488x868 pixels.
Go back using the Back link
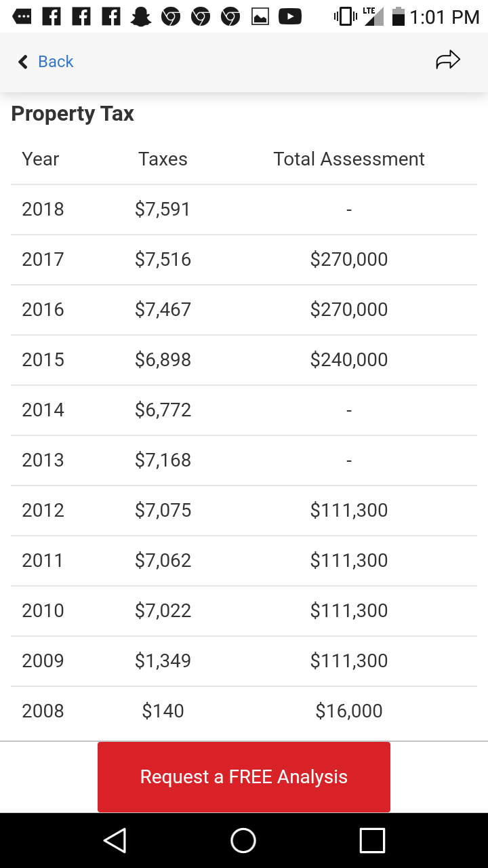pos(56,62)
